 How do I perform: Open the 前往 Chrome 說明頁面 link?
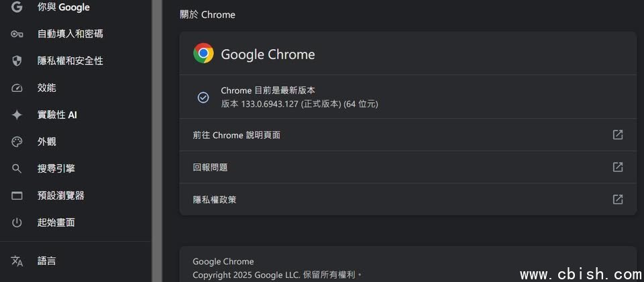coord(237,135)
